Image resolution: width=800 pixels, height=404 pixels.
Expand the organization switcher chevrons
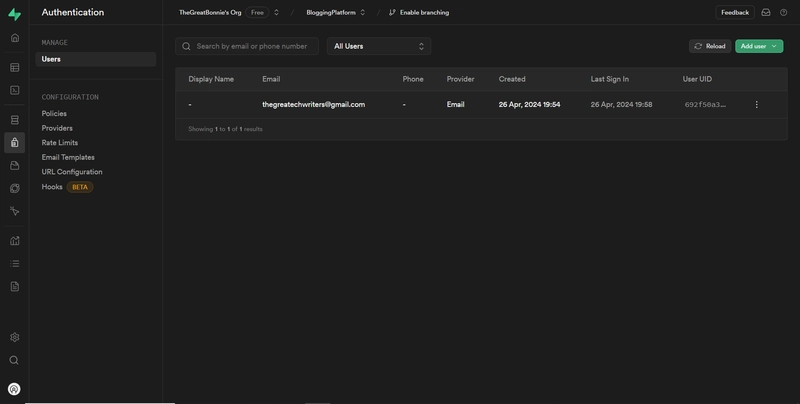tap(277, 12)
